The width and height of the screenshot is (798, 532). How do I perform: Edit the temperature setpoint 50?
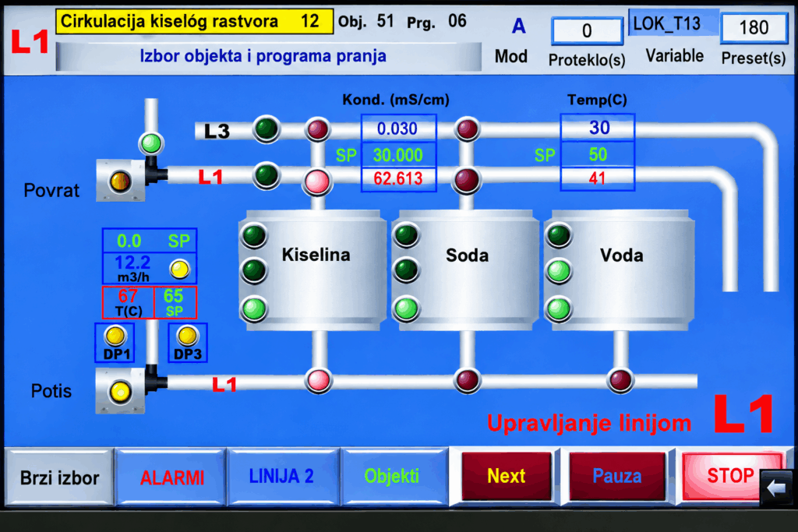[x=598, y=154]
